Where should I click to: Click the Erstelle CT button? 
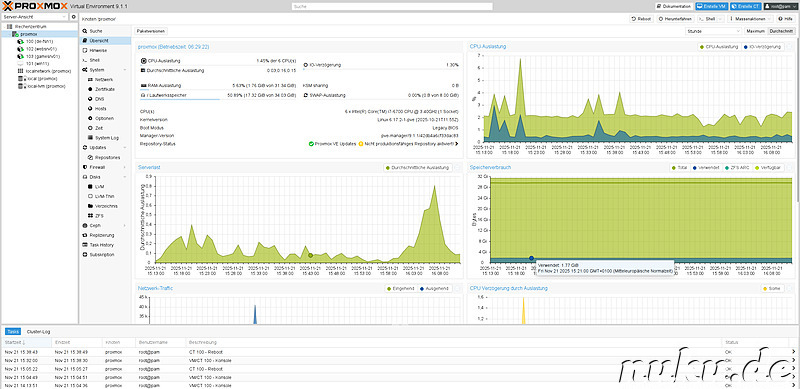(745, 6)
